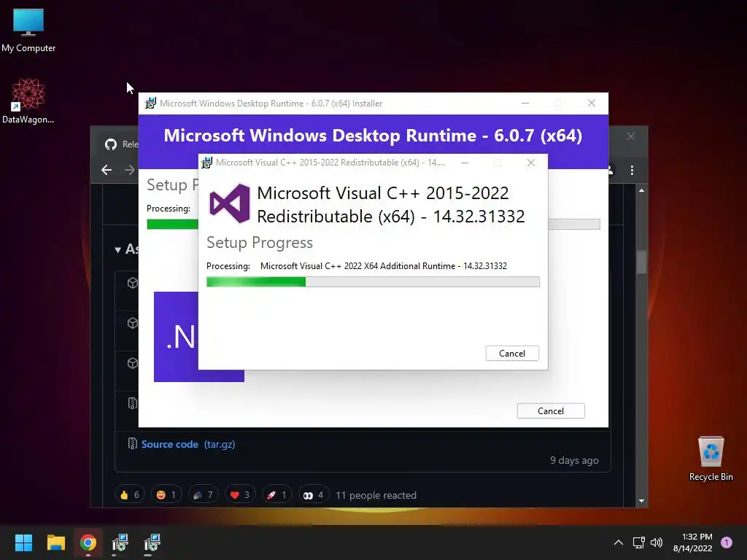Click the GitHub tab icon in Chrome
The image size is (747, 560).
[x=111, y=144]
